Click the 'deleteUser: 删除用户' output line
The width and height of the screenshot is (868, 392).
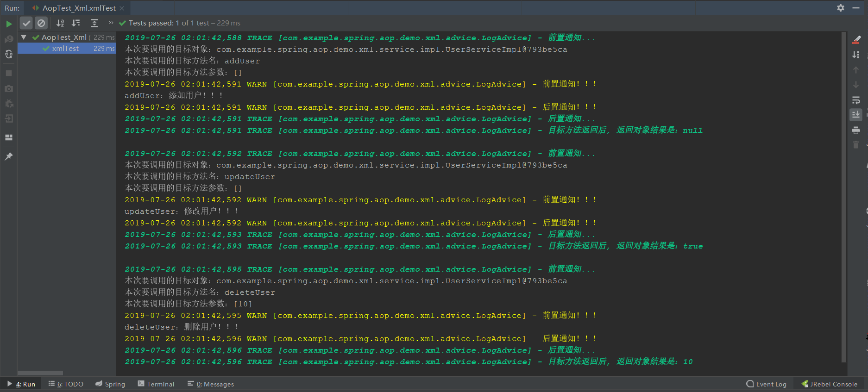(182, 327)
